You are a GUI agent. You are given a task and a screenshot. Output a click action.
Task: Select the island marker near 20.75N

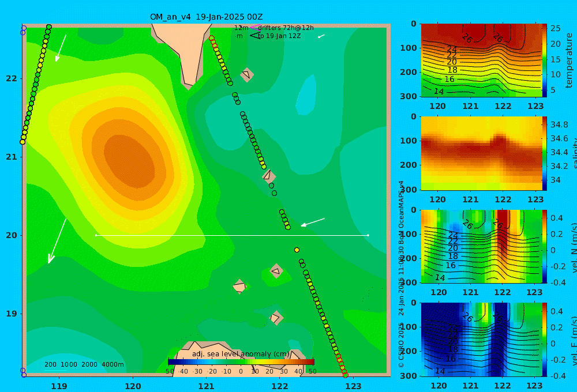(x=269, y=176)
